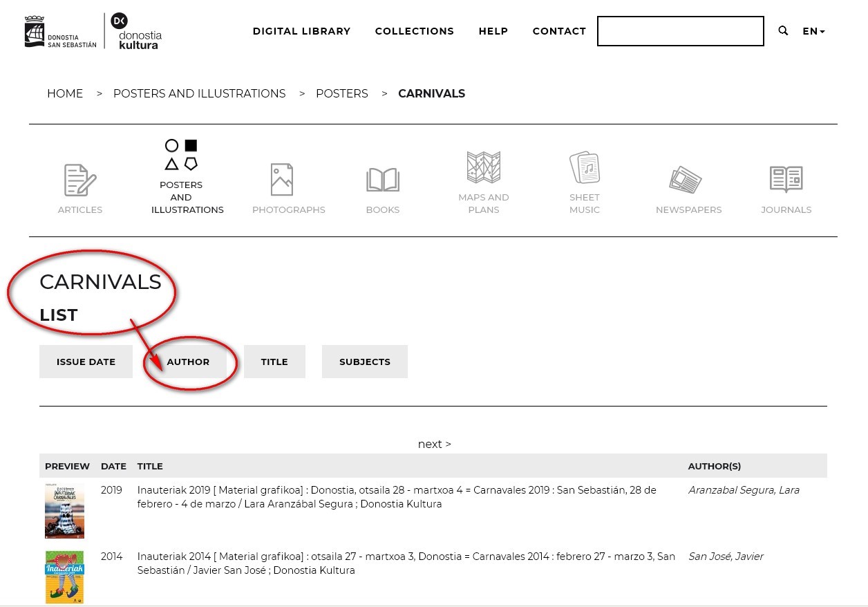
Task: Open the Help menu item
Action: tap(493, 31)
